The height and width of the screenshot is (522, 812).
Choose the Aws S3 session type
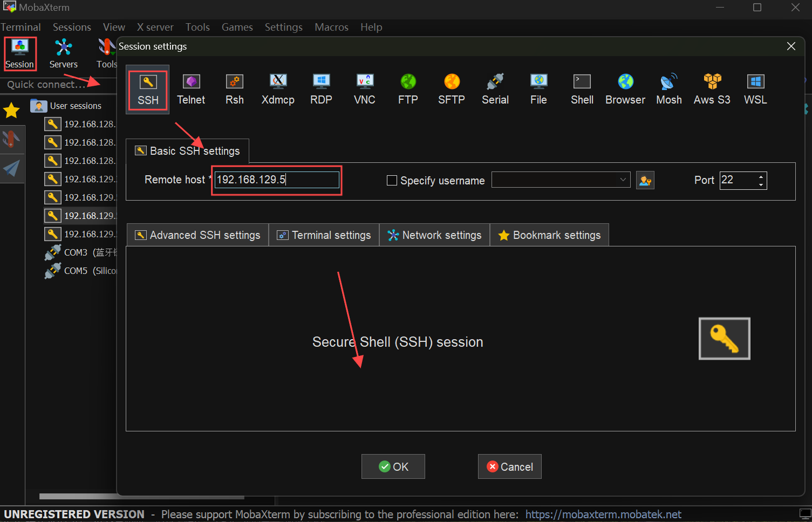[x=712, y=90]
